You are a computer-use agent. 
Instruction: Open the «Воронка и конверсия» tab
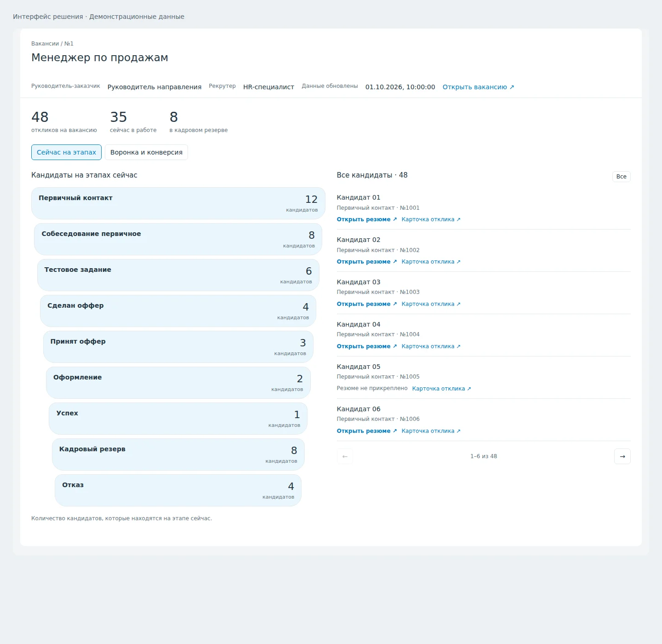(146, 152)
